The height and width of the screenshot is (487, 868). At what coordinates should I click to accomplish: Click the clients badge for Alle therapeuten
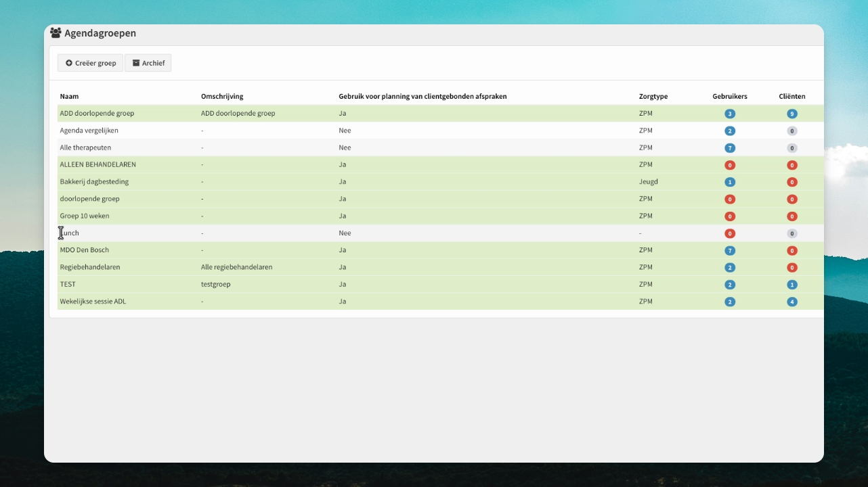[x=792, y=148]
